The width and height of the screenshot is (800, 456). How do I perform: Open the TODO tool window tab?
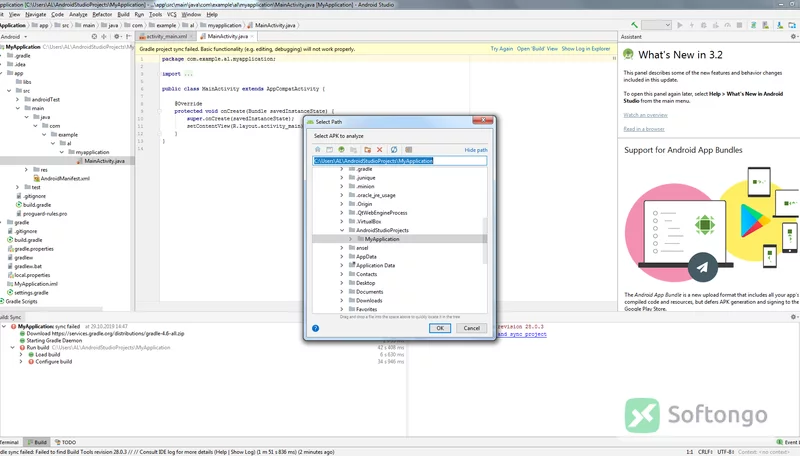65,442
